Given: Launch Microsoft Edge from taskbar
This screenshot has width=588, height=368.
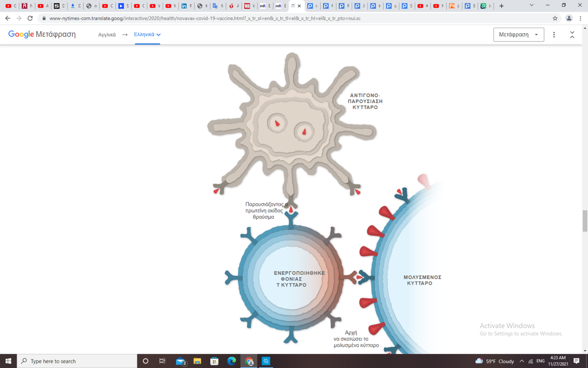Looking at the screenshot, I should tap(232, 361).
